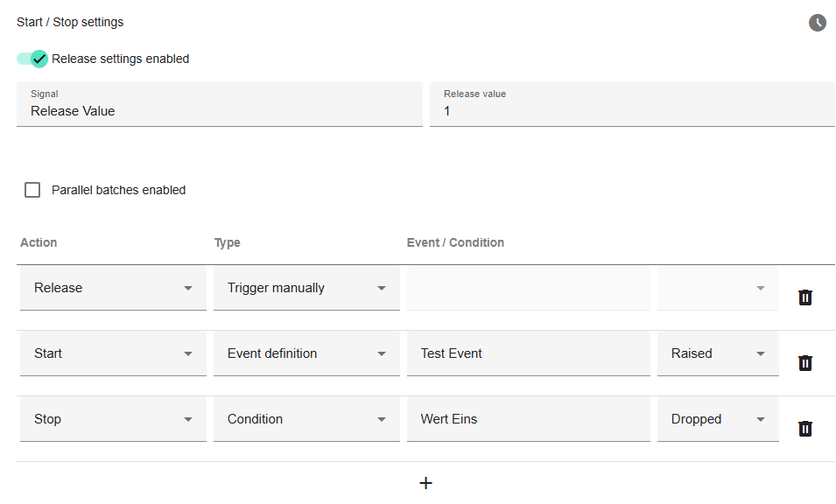This screenshot has height=504, width=836.
Task: Expand the Event definition type dropdown
Action: pyautogui.click(x=306, y=353)
